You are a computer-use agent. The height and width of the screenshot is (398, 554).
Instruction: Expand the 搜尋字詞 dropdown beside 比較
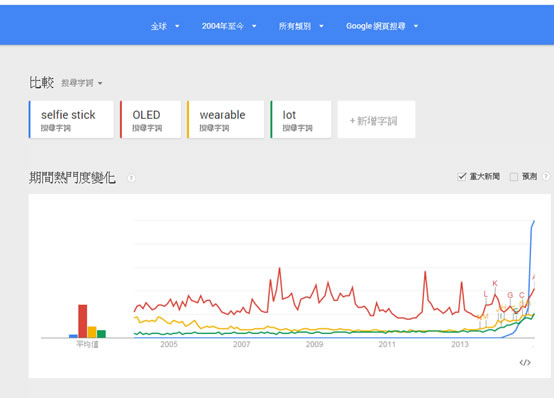[x=82, y=83]
